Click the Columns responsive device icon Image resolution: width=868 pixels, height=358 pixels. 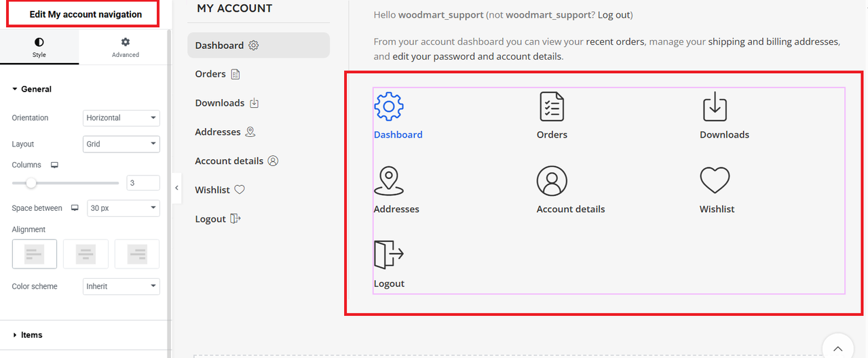pos(55,165)
